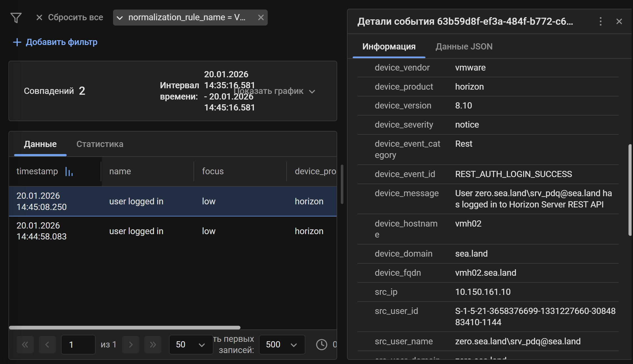Open the 500 records limit dropdown

tap(281, 344)
